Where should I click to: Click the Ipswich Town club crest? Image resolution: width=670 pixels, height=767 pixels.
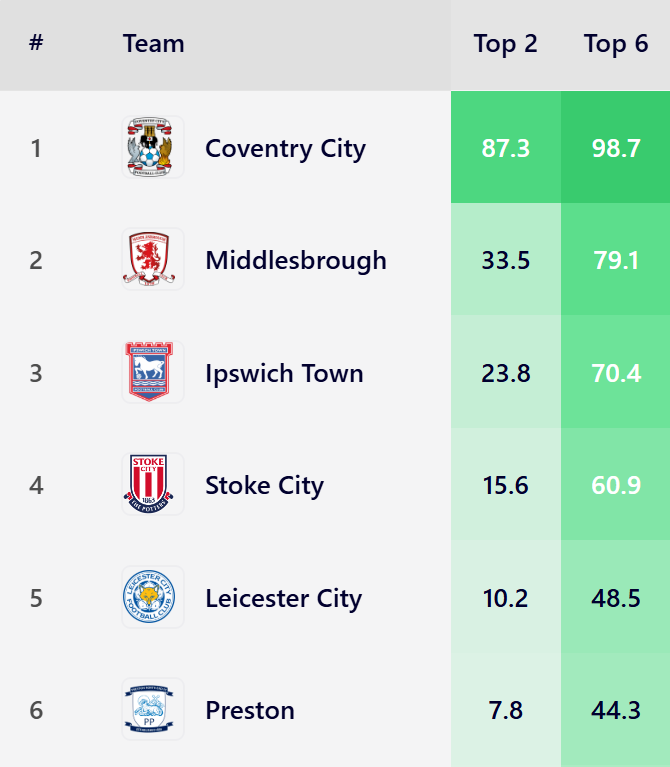(153, 373)
